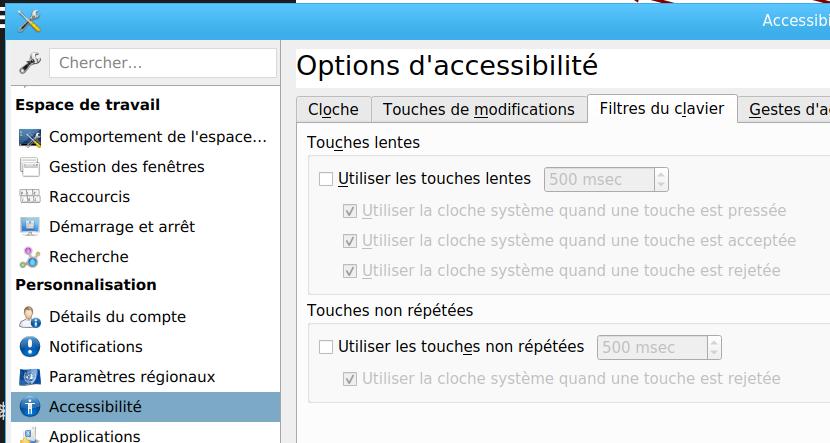830x443 pixels.
Task: Enable Utiliser les touches lentes checkbox
Action: [x=326, y=179]
